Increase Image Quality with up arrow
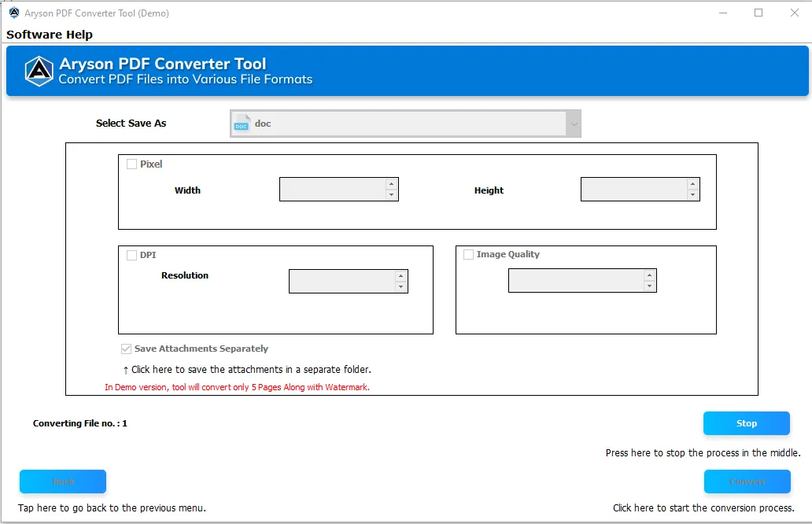812x524 pixels. click(649, 275)
